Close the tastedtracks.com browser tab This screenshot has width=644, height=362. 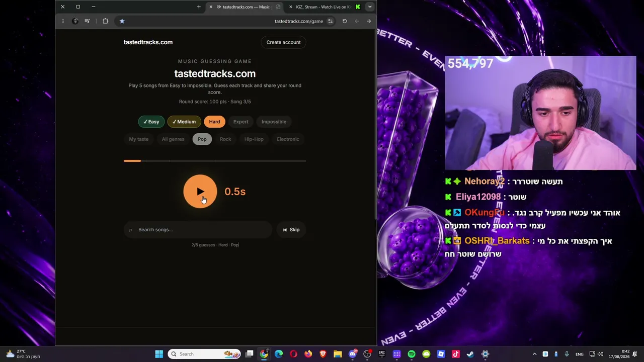pyautogui.click(x=211, y=7)
